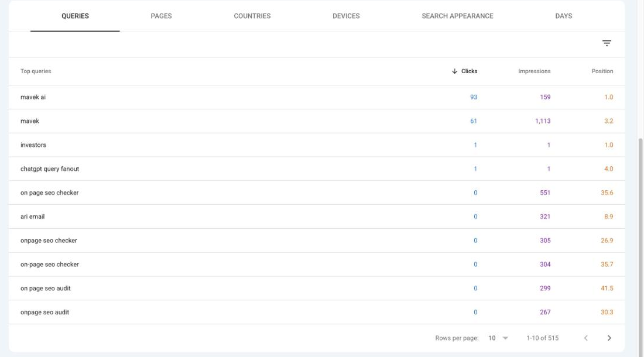Click the Top queries column header
The width and height of the screenshot is (644, 357).
36,71
